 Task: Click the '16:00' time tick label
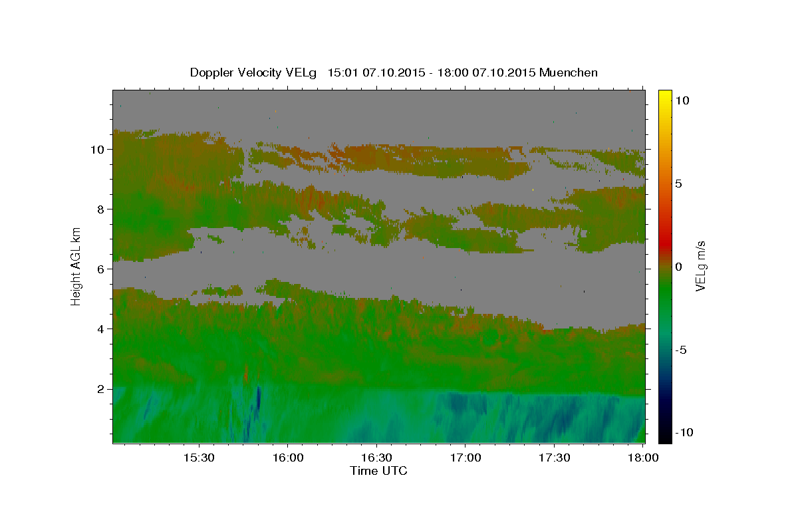pos(287,458)
